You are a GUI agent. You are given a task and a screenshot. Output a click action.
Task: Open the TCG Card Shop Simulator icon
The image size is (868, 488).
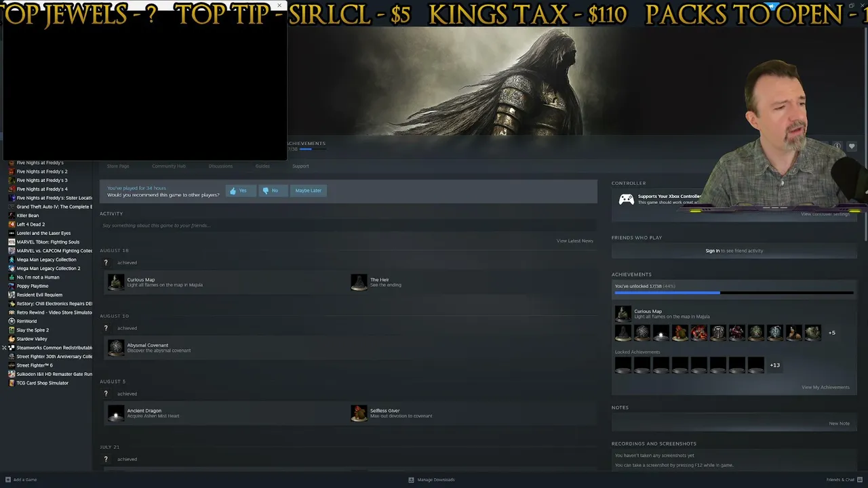click(12, 383)
